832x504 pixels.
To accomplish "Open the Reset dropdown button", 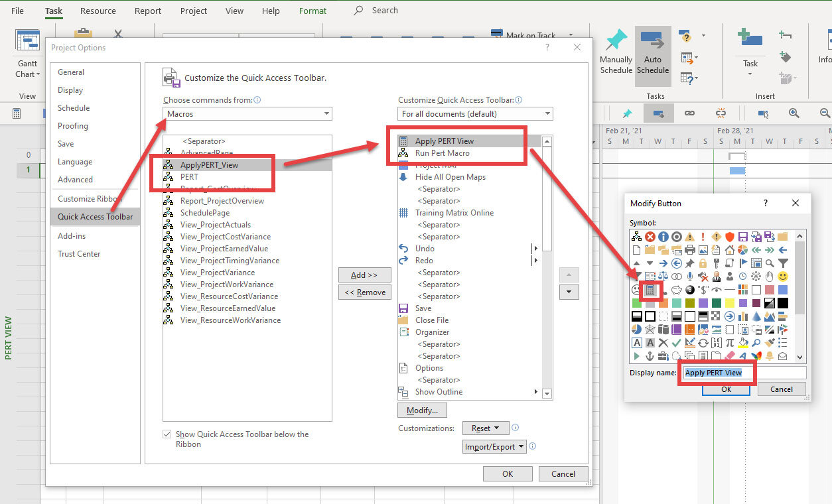I will [x=486, y=428].
